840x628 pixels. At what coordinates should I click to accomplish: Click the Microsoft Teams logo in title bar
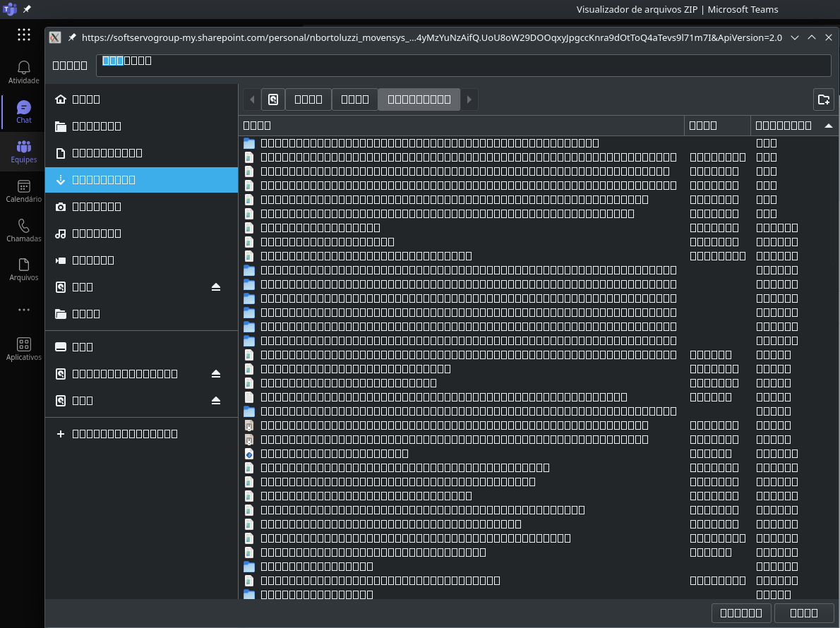(10, 9)
